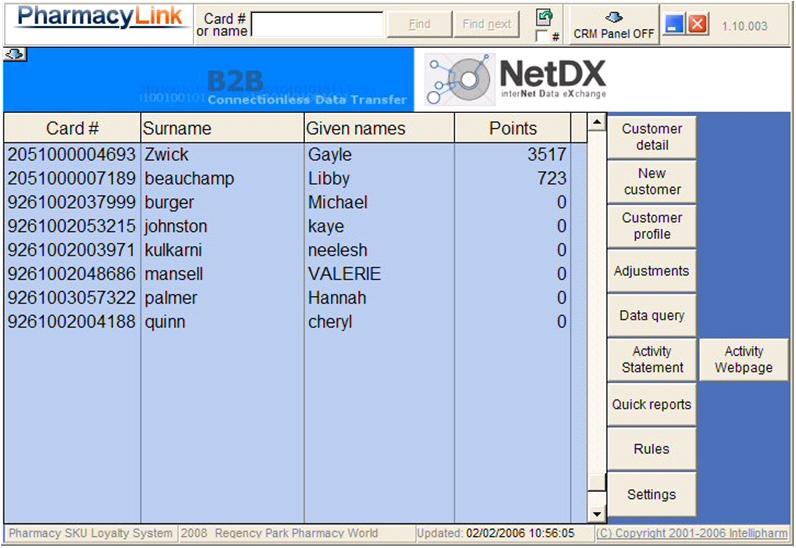Click the Card # or name search field

click(x=317, y=25)
